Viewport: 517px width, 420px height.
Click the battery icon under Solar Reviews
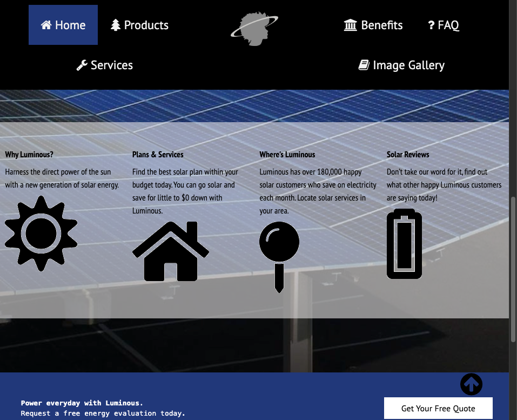tap(404, 244)
